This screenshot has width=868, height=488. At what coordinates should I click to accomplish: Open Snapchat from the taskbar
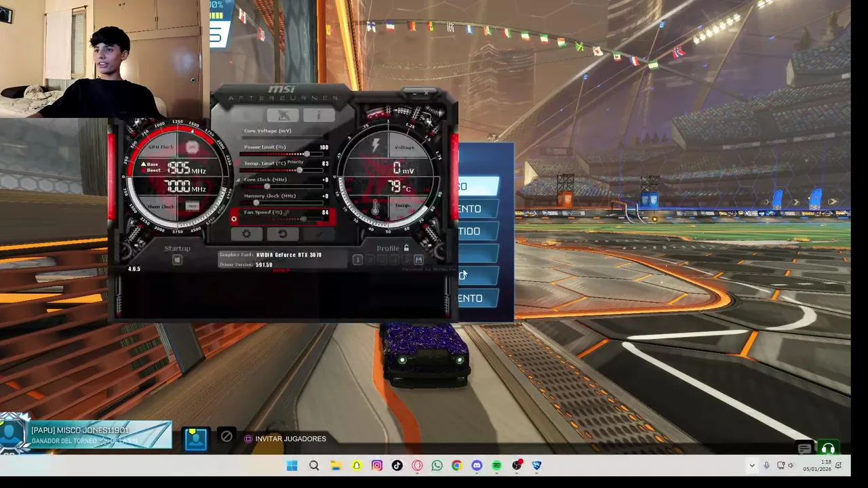[x=357, y=466]
